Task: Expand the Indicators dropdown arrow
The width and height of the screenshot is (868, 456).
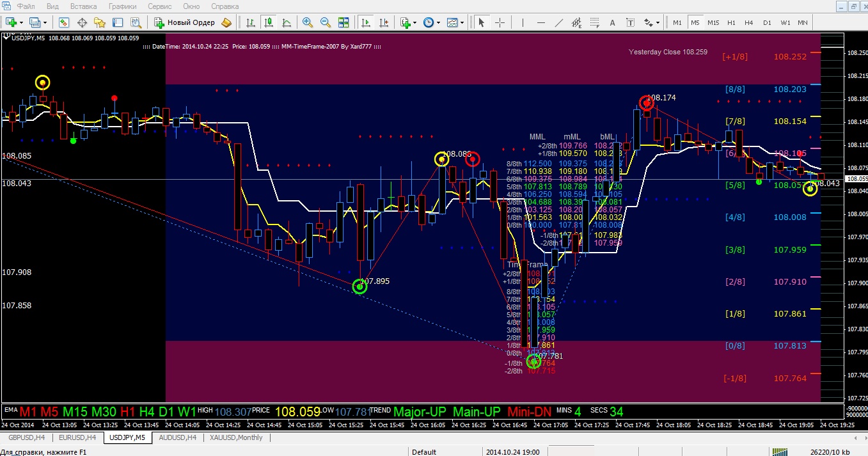Action: coord(415,22)
